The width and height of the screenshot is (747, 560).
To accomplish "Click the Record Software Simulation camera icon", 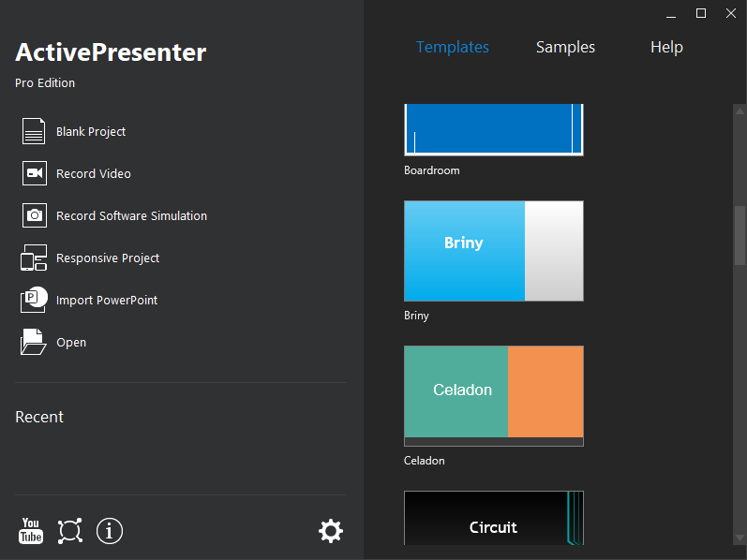I will tap(35, 215).
